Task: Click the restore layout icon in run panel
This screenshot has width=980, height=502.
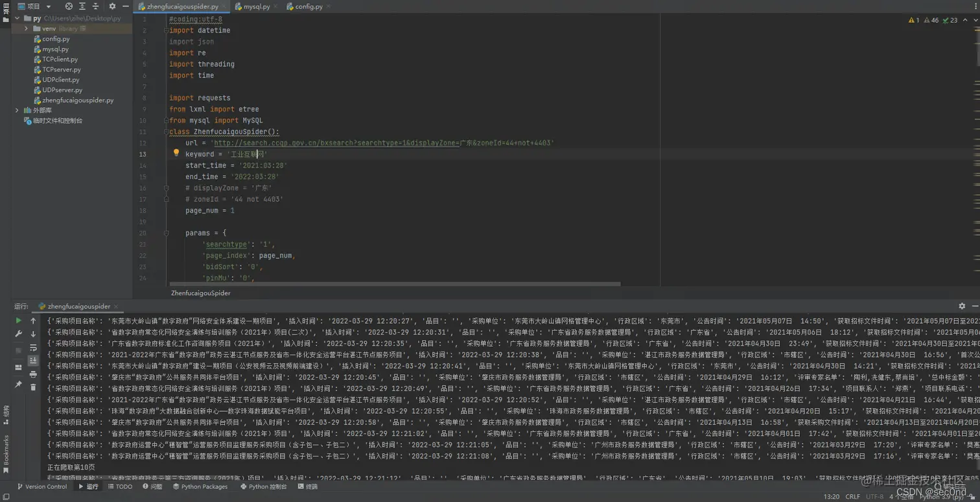Action: [x=18, y=367]
